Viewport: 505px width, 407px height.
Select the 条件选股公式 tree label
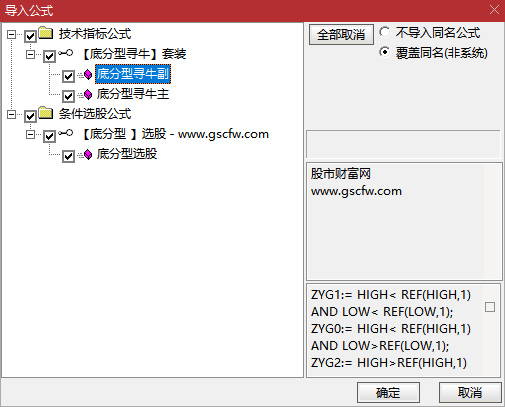95,114
